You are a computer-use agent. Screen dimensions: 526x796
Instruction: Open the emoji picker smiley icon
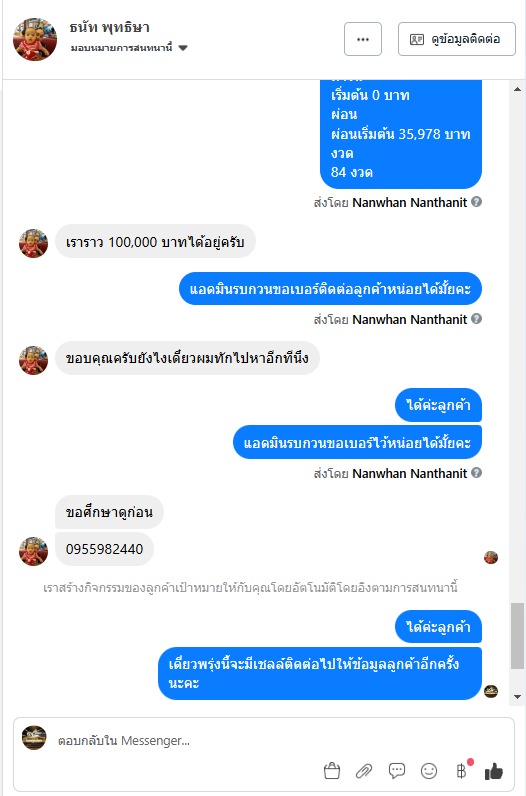[429, 771]
